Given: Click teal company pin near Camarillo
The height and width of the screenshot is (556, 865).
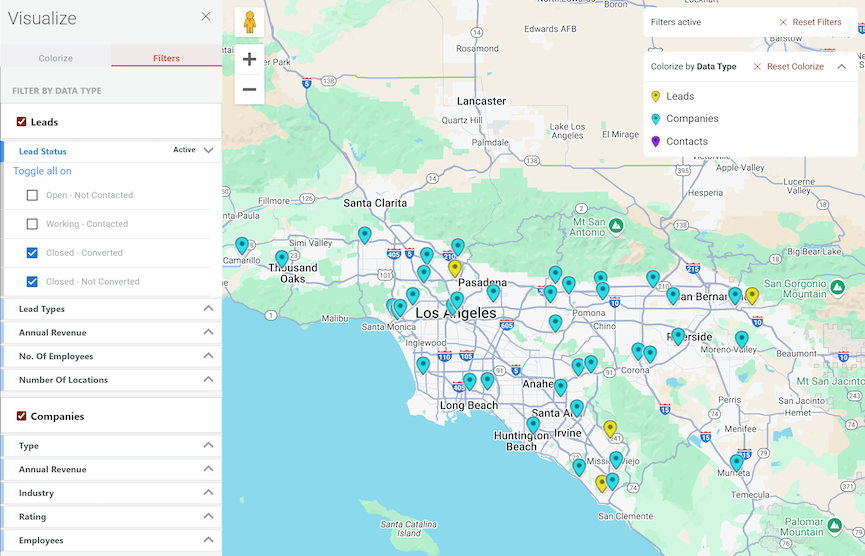Looking at the screenshot, I should coord(242,245).
